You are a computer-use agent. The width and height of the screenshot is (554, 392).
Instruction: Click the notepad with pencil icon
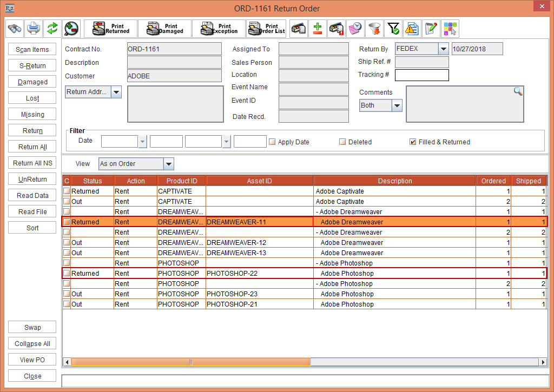click(431, 28)
